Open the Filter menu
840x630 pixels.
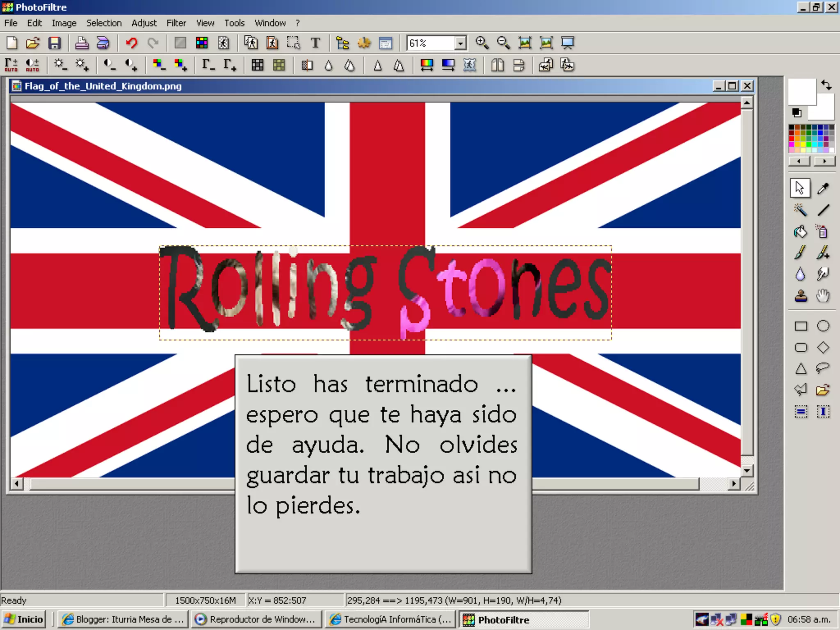(176, 23)
